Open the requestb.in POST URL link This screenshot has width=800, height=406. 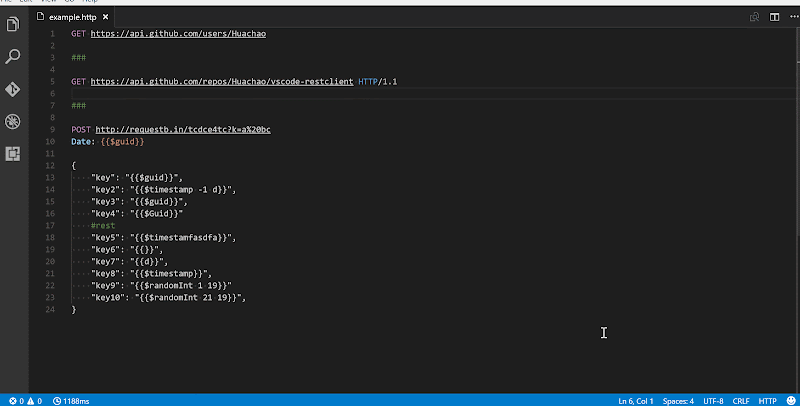click(183, 130)
